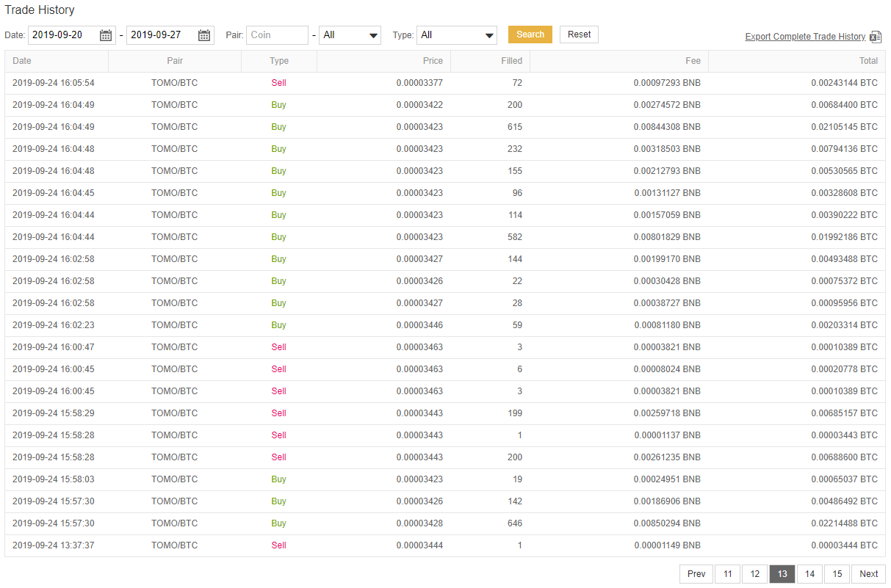Open page 14 of results
This screenshot has width=891, height=588.
point(809,574)
